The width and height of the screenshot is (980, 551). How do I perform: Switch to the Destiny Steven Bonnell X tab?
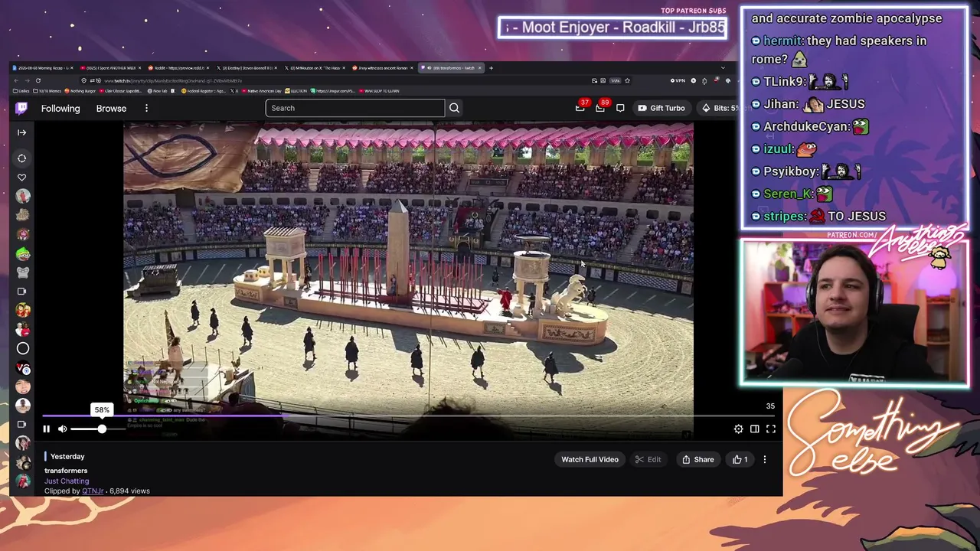[x=247, y=68]
